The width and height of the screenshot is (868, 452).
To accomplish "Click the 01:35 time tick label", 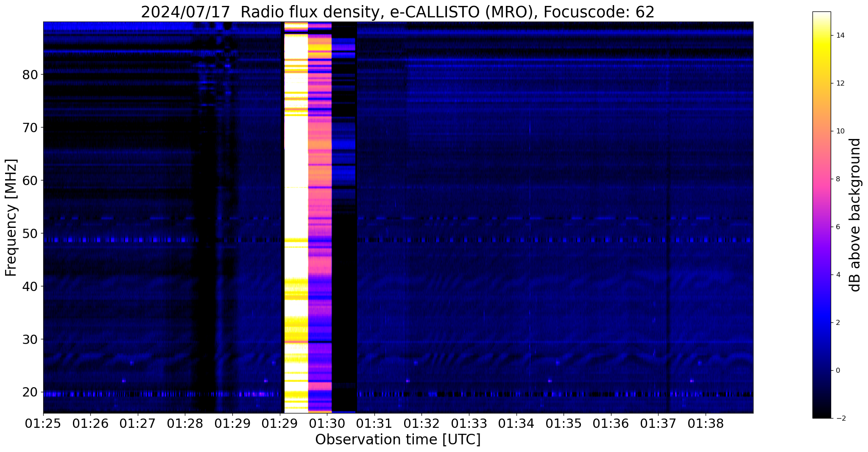I will point(564,423).
